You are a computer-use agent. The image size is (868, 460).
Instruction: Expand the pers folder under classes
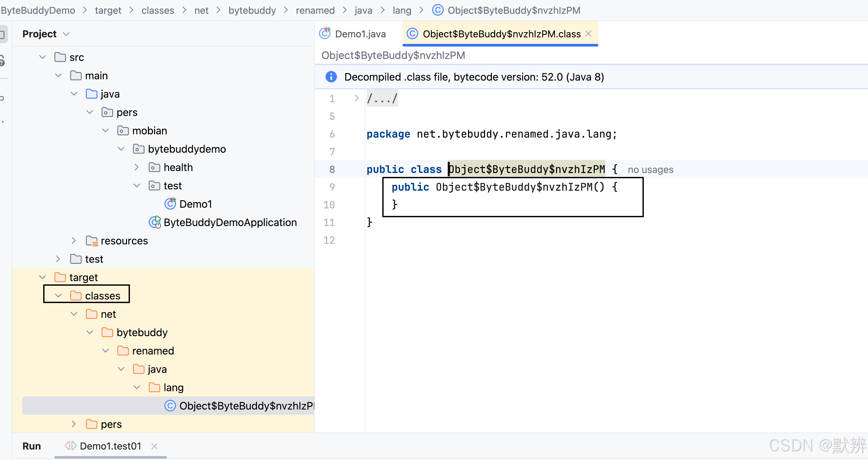coord(74,424)
